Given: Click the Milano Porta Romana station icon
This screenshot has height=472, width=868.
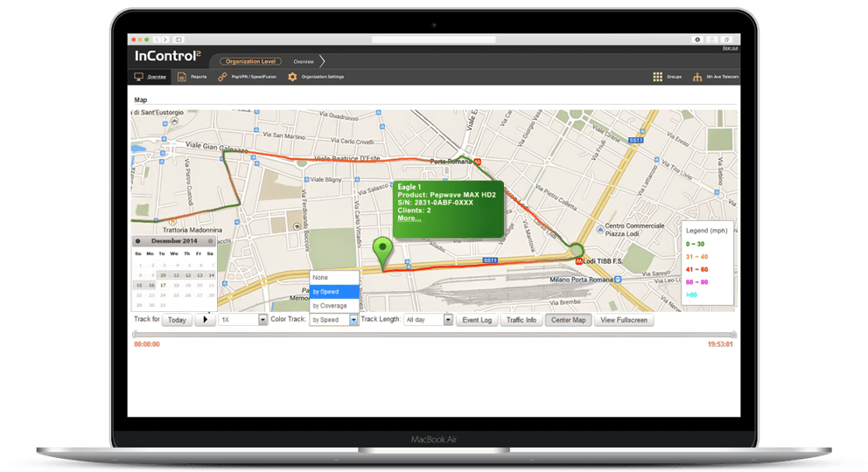Looking at the screenshot, I should pyautogui.click(x=618, y=280).
